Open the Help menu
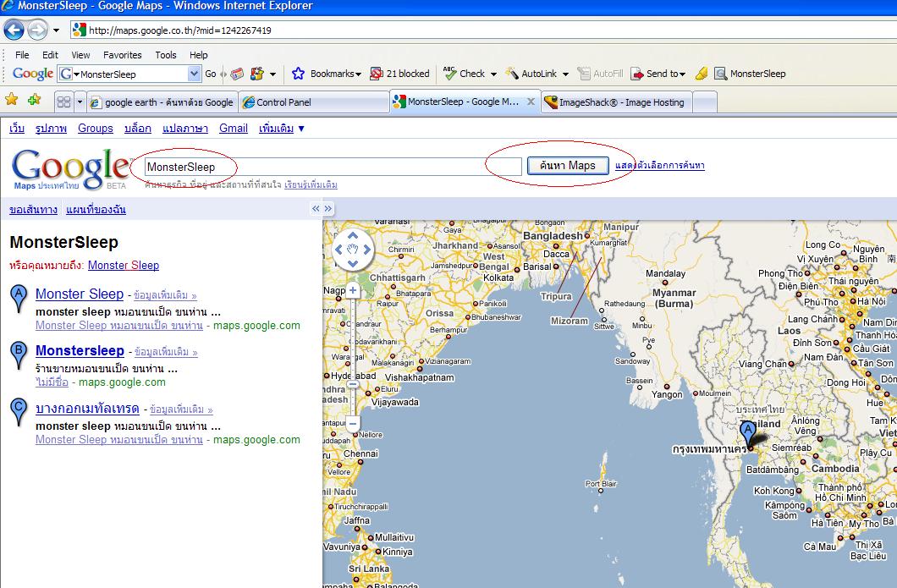Screen dimensions: 897x588 (x=199, y=55)
